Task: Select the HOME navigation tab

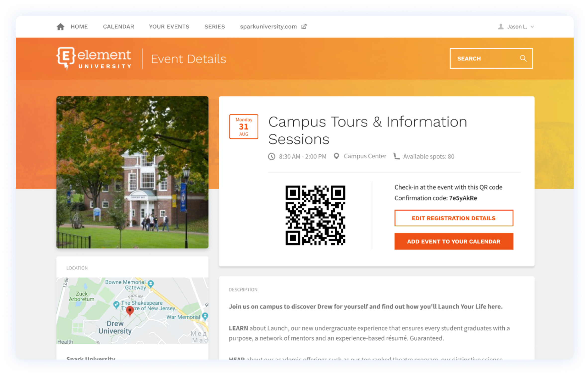Action: (79, 26)
